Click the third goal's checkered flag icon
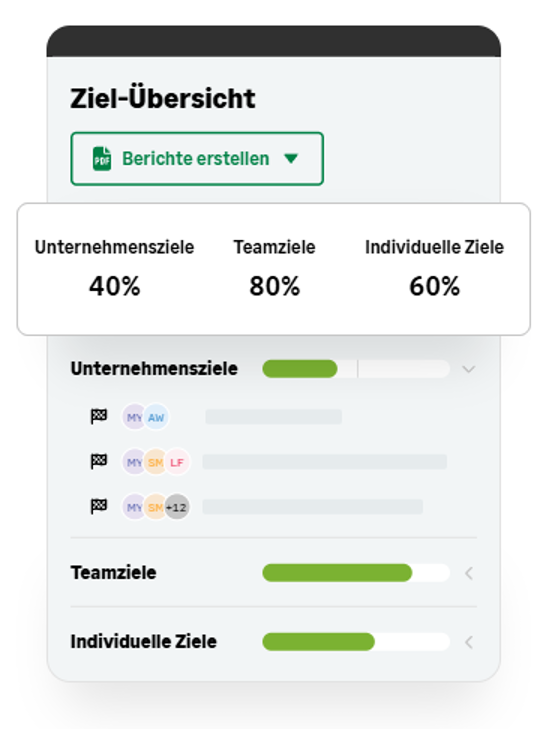This screenshot has width=540, height=730. click(99, 506)
